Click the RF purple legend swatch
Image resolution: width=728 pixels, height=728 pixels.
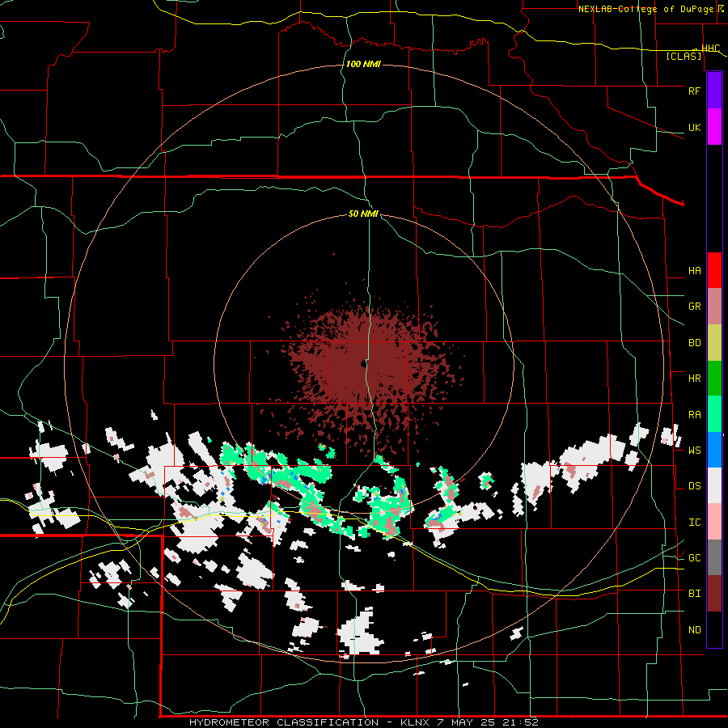[714, 91]
